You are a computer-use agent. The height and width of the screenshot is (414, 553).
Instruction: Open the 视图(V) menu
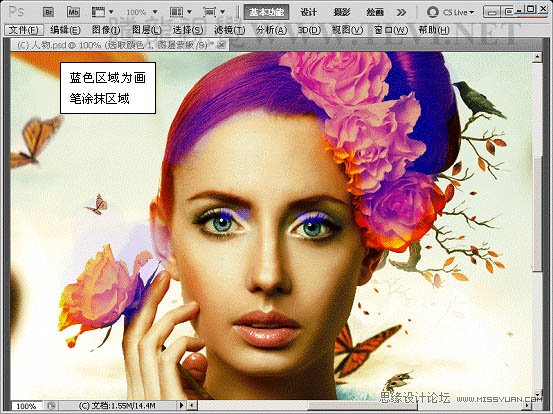347,30
